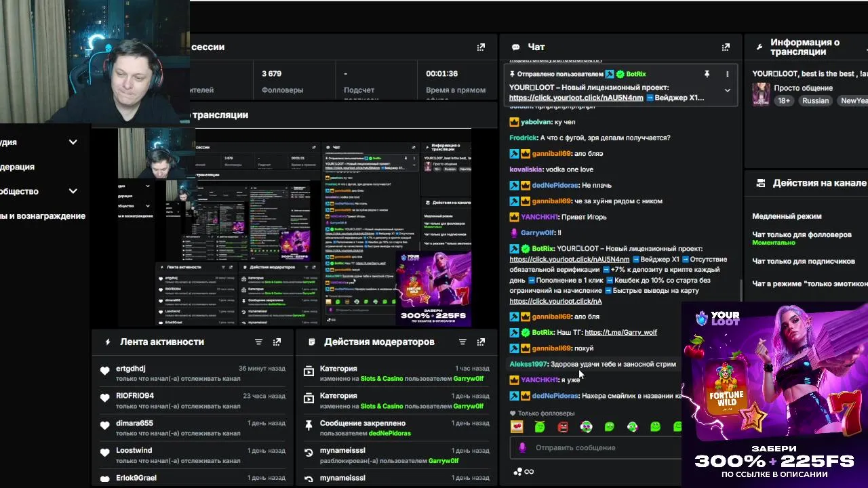868x488 pixels.
Task: Click the 3 679 followers count
Action: 271,73
